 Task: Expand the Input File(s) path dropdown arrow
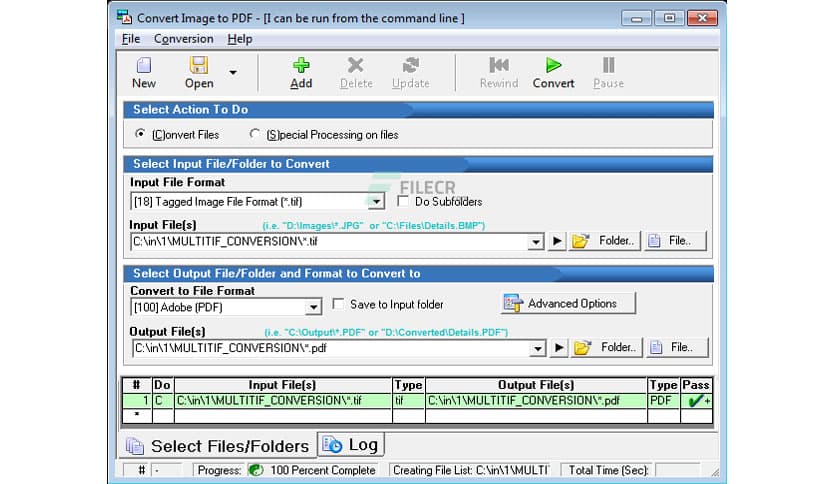click(x=535, y=241)
